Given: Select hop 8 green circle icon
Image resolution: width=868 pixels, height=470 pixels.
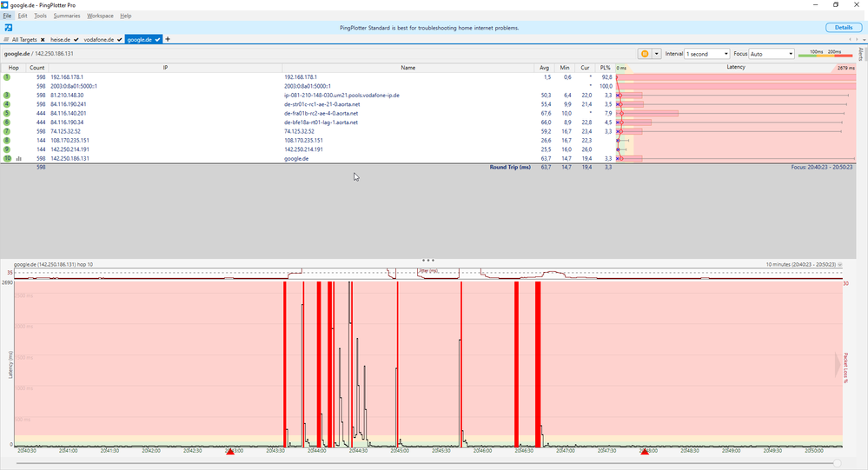Looking at the screenshot, I should (7, 140).
